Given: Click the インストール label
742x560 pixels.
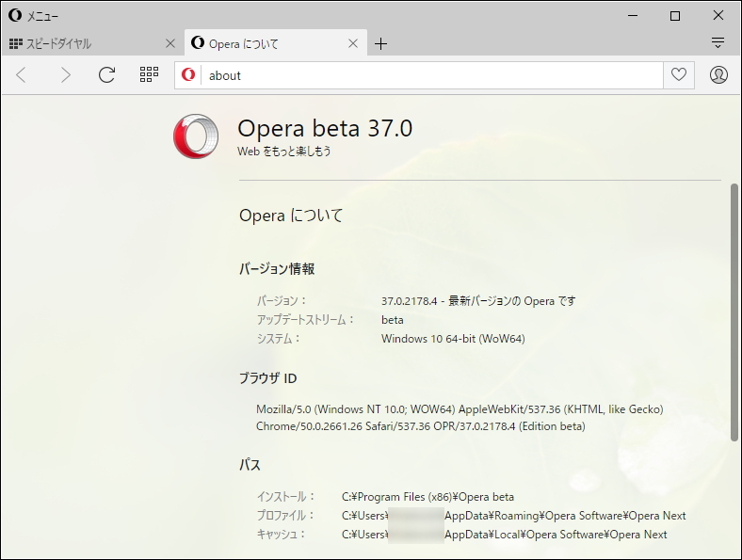Looking at the screenshot, I should 286,497.
